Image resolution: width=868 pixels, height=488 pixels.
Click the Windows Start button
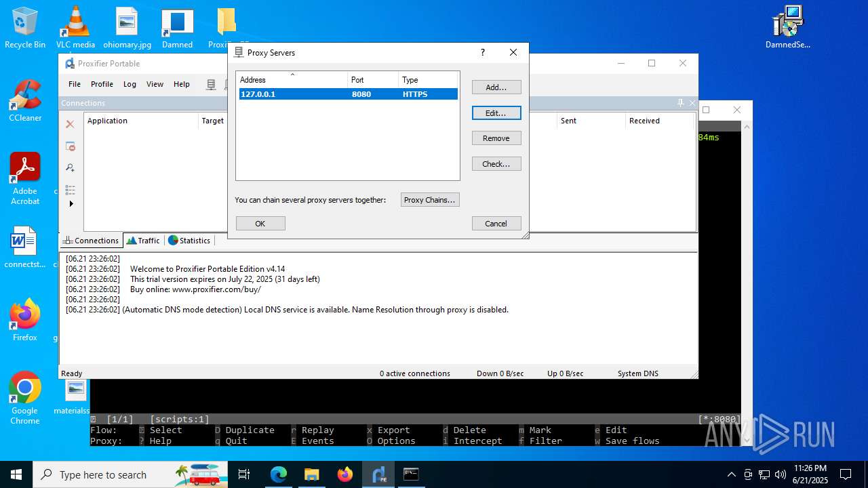pos(16,474)
